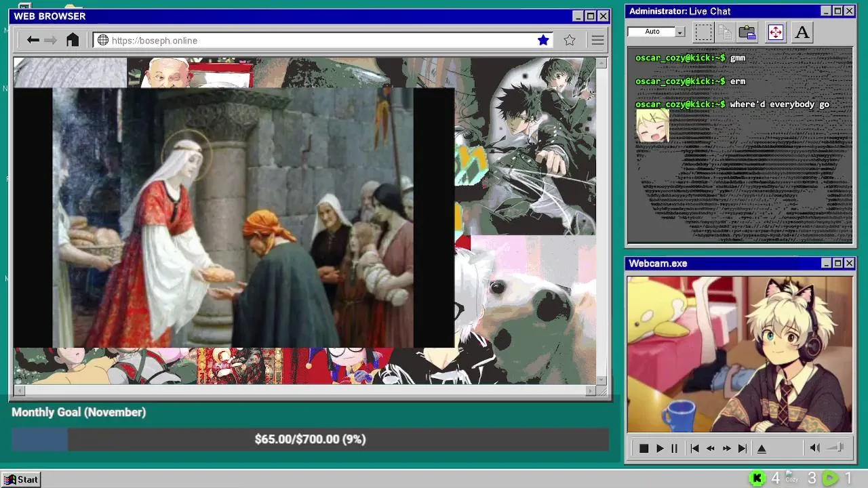The height and width of the screenshot is (488, 868).
Task: Skip to previous track in Webcam.exe
Action: [694, 448]
